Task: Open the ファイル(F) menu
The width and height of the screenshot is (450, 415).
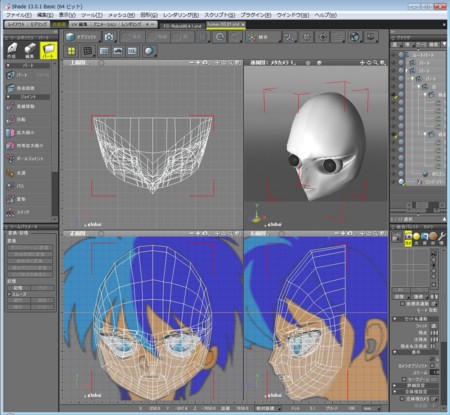Action: [19, 15]
